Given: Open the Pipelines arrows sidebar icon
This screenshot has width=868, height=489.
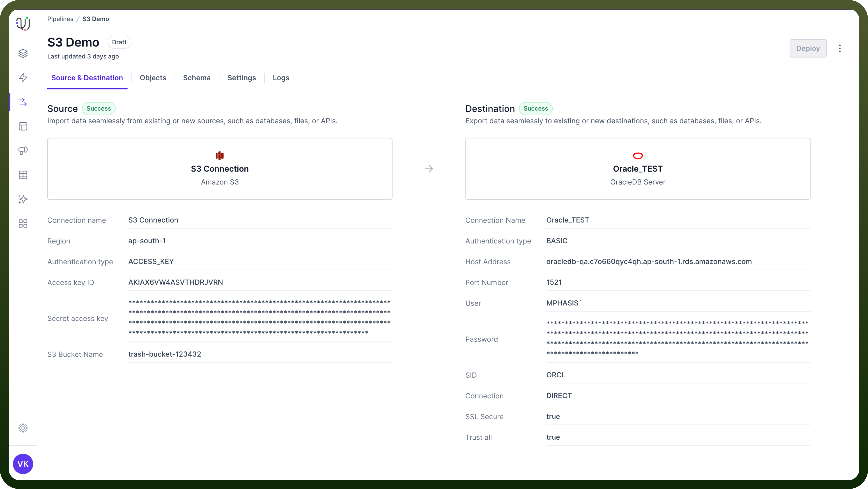Looking at the screenshot, I should point(23,102).
